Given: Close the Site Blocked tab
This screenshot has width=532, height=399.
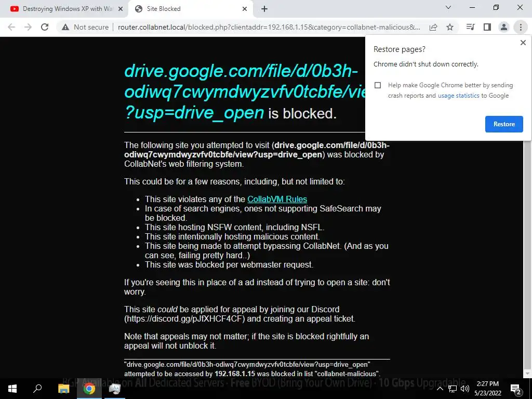Looking at the screenshot, I should (245, 9).
